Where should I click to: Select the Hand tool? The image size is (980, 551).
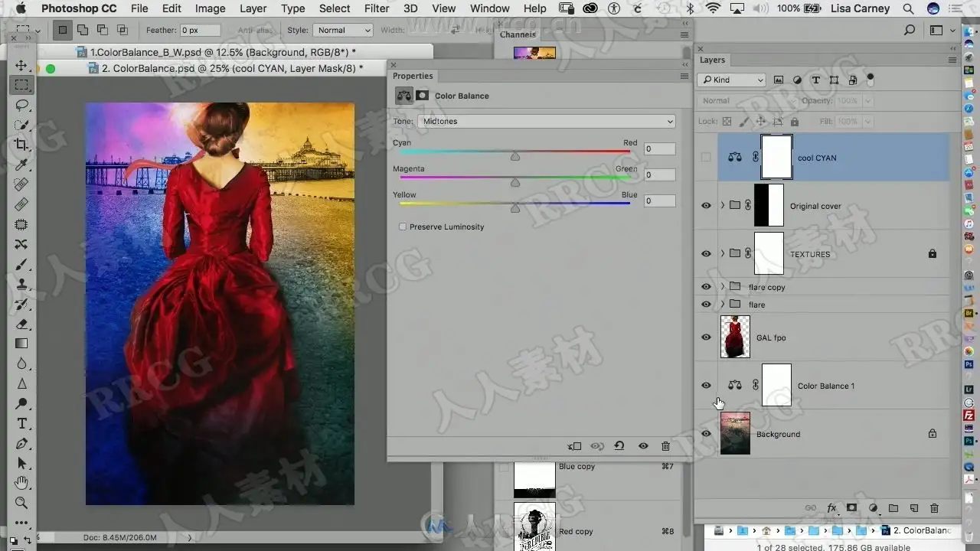tap(21, 483)
